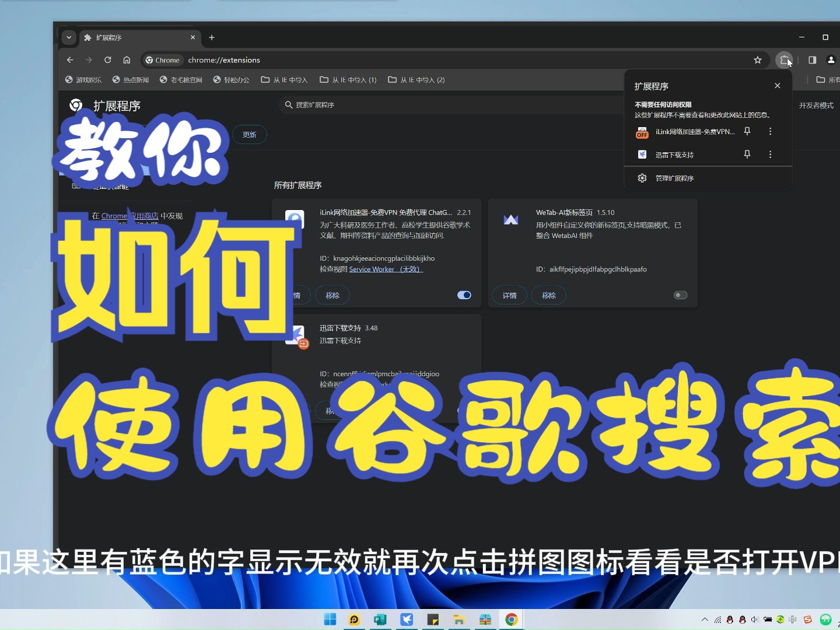Open the sticky notes taskbar icon
This screenshot has height=630, width=840.
[x=433, y=619]
